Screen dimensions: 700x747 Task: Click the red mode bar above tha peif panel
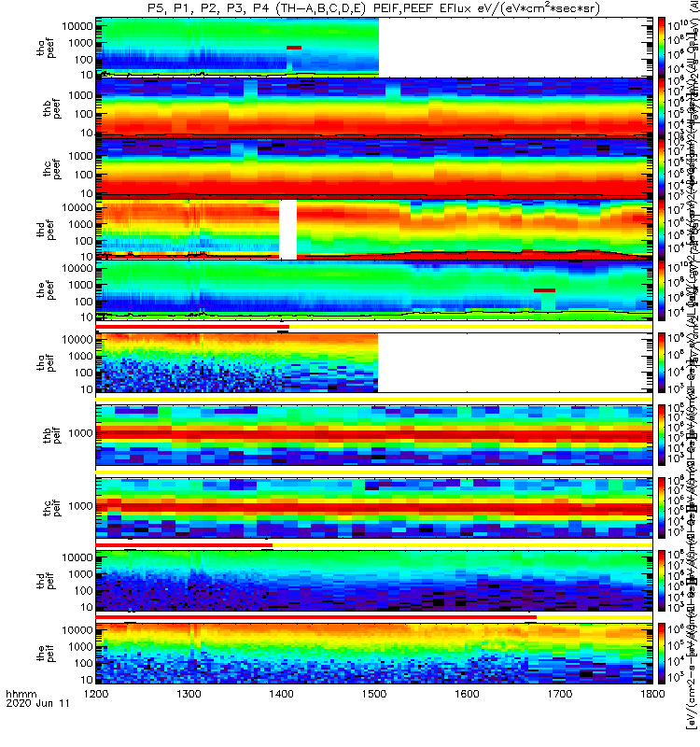click(x=192, y=327)
